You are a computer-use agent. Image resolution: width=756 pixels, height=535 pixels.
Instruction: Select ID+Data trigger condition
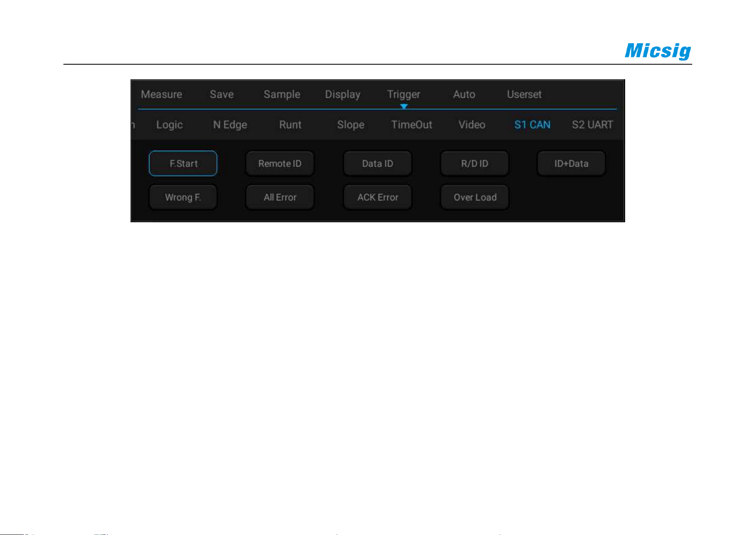pyautogui.click(x=571, y=163)
